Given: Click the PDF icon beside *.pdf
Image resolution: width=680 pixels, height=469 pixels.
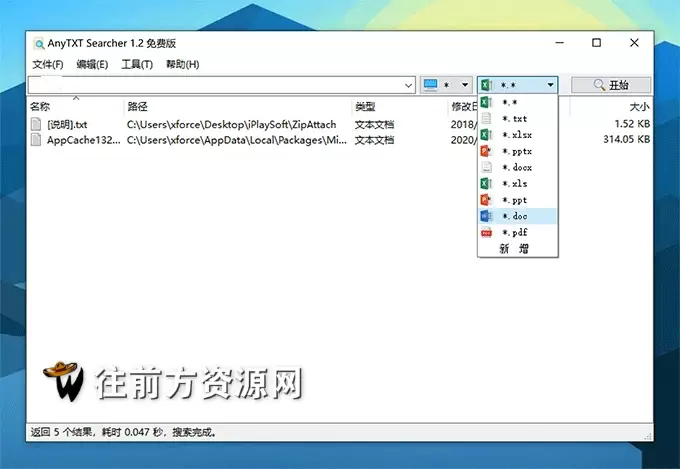Looking at the screenshot, I should point(486,233).
